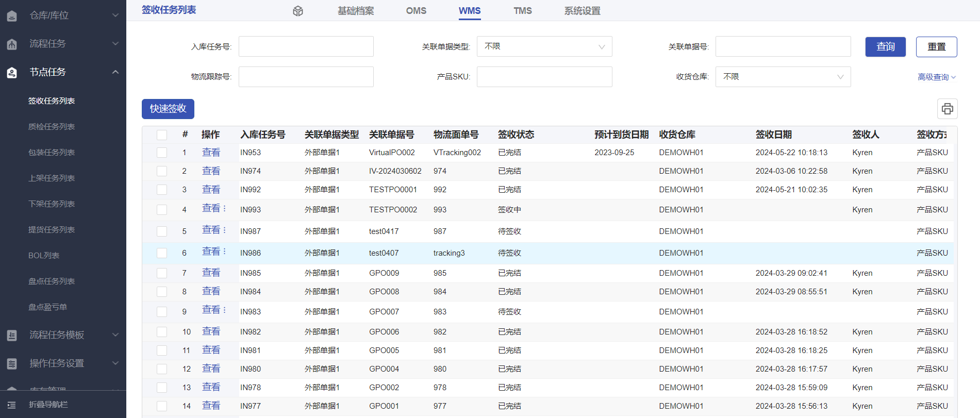Focus the 入库任务号 input field

coord(306,46)
